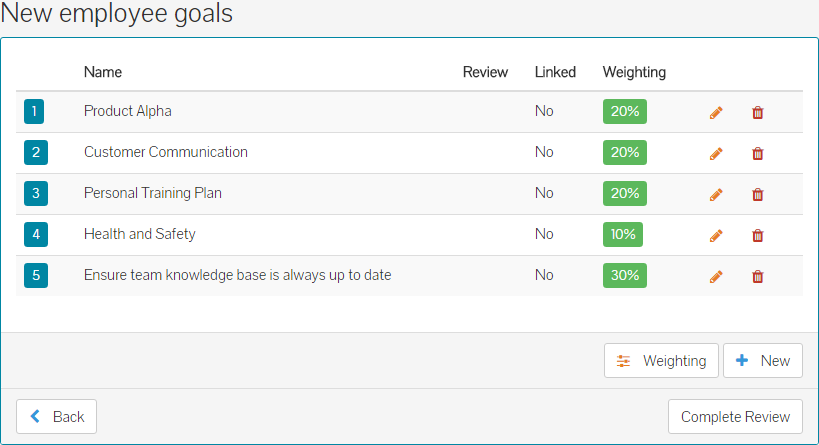Edit the Personal Training Plan goal

(716, 194)
